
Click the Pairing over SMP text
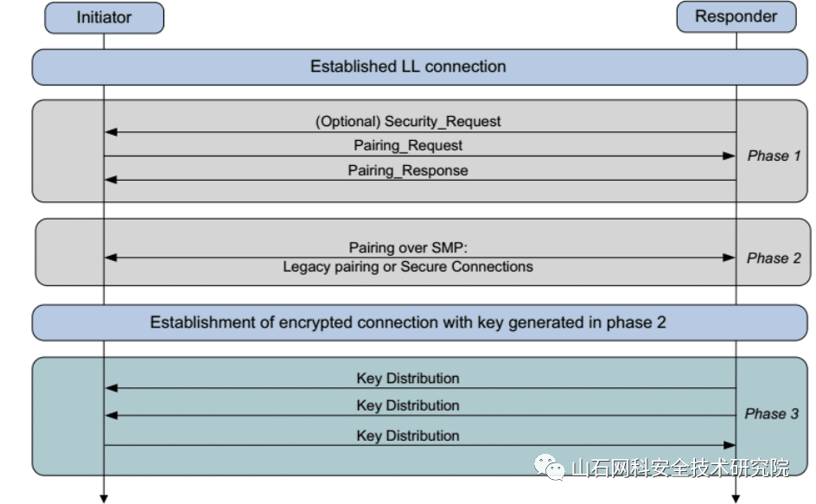[407, 247]
